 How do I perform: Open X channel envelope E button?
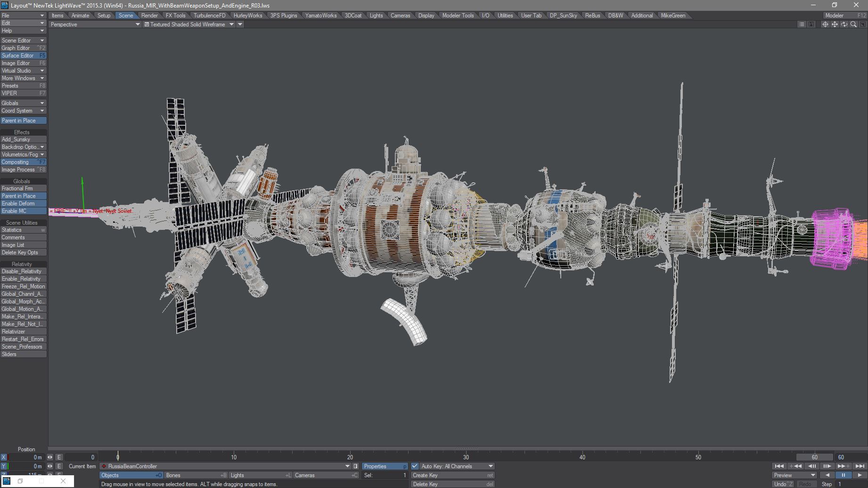(x=59, y=457)
